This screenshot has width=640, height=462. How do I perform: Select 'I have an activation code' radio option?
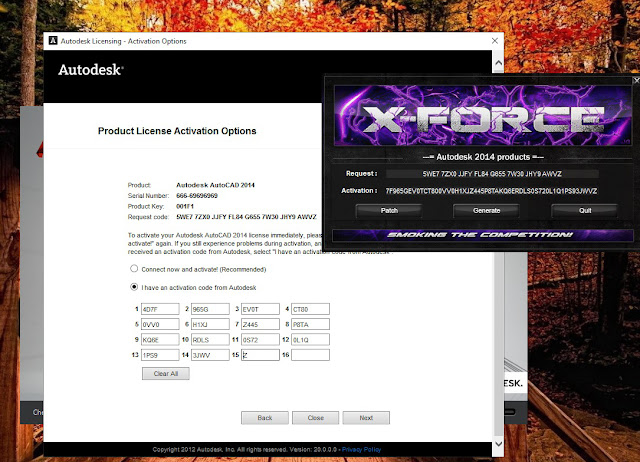[x=134, y=287]
